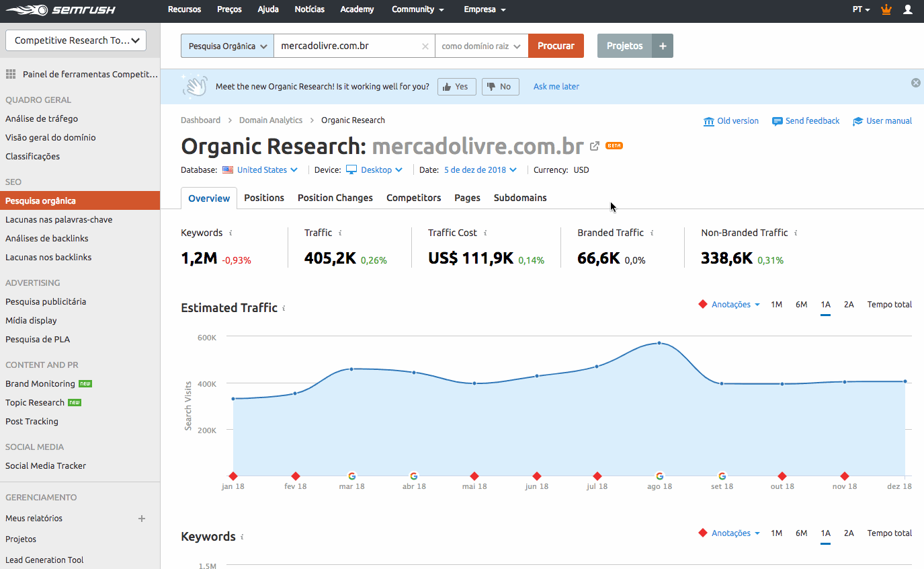924x569 pixels.
Task: Select 2A range for Estimated Traffic
Action: click(849, 305)
